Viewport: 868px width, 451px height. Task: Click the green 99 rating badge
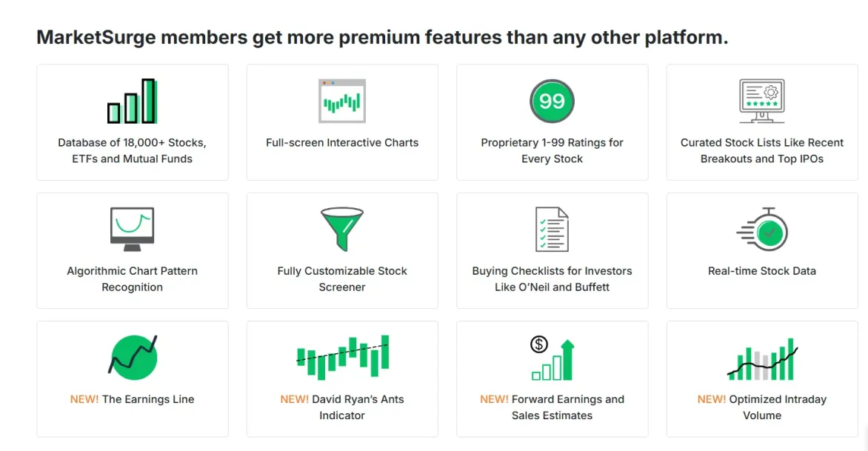[x=552, y=101]
